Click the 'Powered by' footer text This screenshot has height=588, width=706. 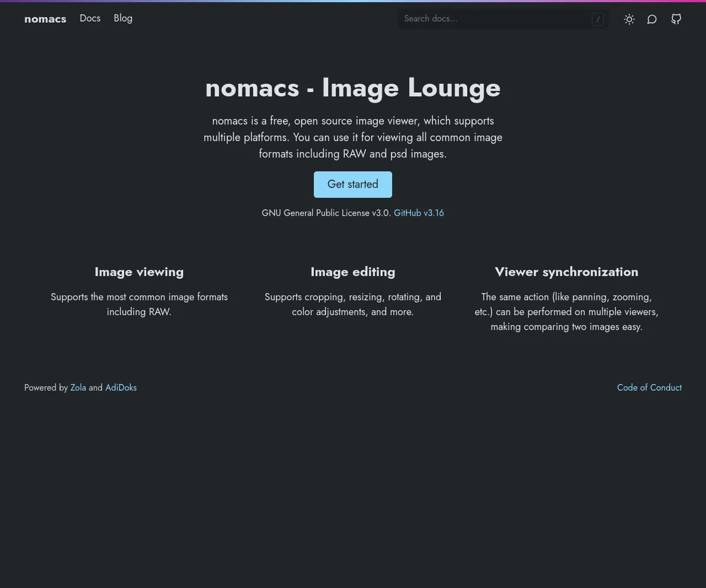coord(46,387)
